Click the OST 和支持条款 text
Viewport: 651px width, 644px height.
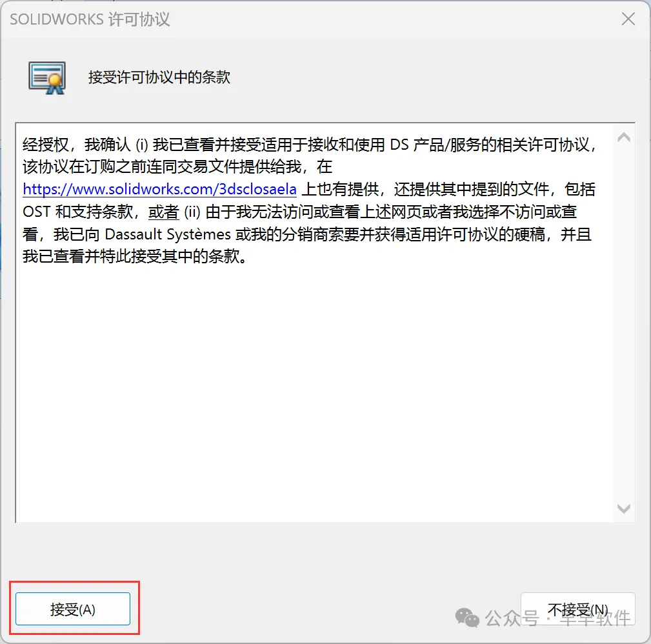(77, 212)
